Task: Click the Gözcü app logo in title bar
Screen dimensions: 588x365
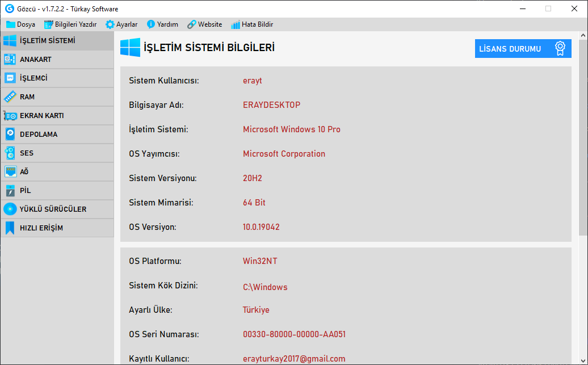Action: (x=10, y=9)
